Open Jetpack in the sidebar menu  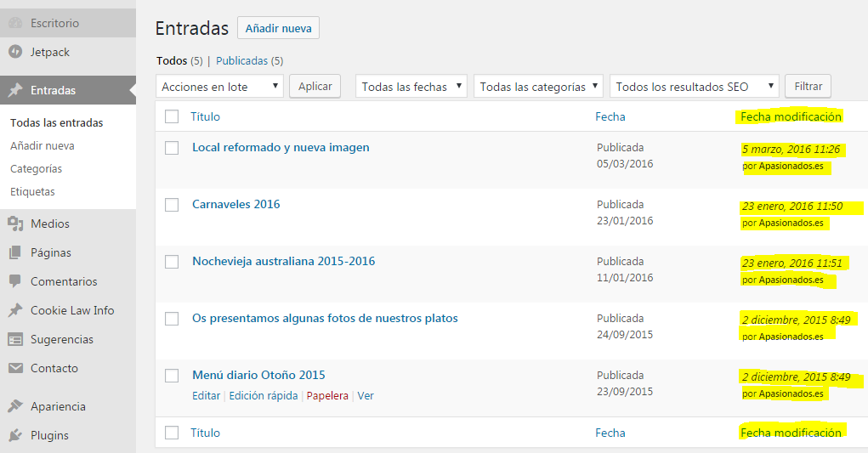click(67, 52)
